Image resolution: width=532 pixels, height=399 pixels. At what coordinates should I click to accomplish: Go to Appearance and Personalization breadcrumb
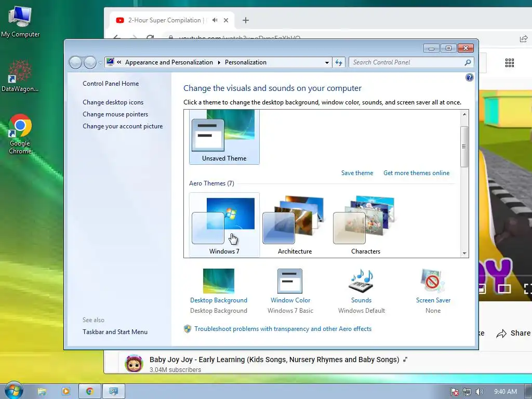click(x=169, y=62)
